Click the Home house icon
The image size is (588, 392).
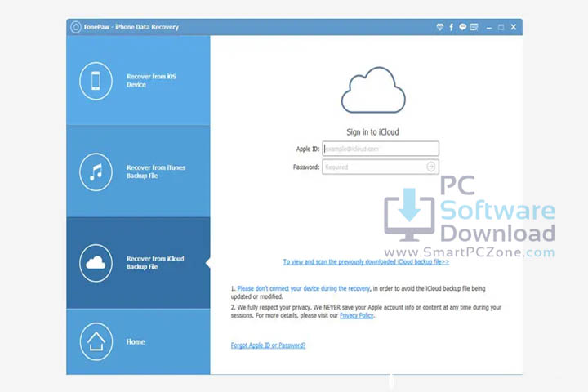[x=96, y=341]
